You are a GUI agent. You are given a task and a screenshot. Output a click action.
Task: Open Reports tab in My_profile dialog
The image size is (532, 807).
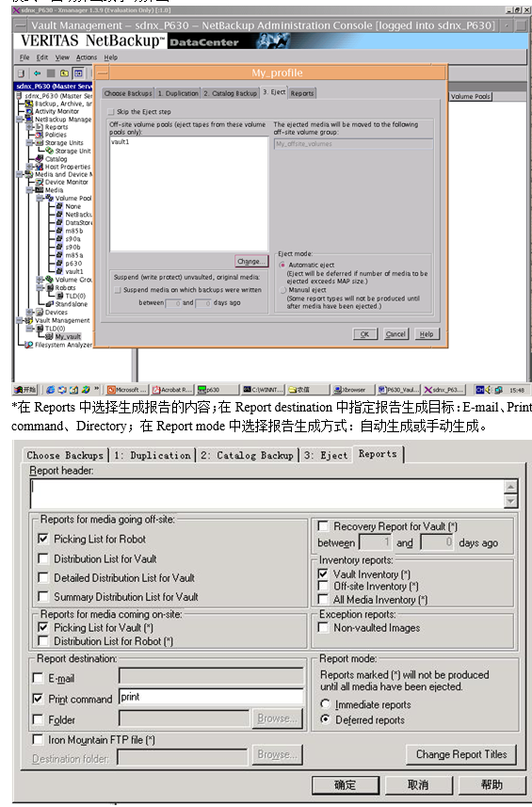point(302,93)
